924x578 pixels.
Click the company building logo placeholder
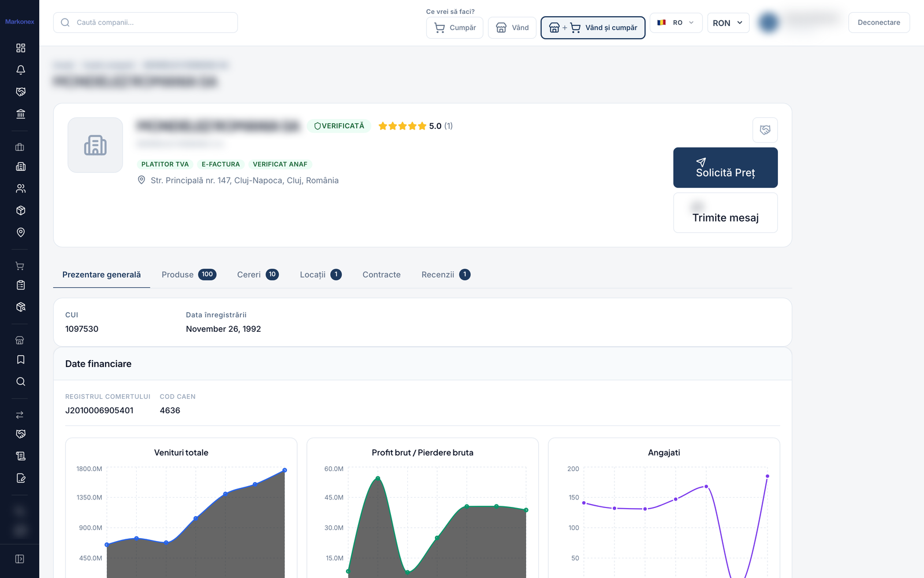pyautogui.click(x=95, y=145)
